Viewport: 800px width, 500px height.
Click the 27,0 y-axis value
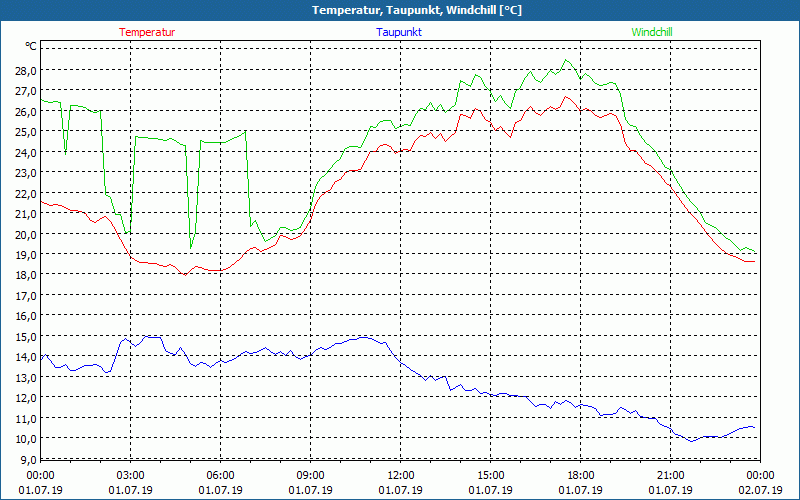click(x=26, y=91)
